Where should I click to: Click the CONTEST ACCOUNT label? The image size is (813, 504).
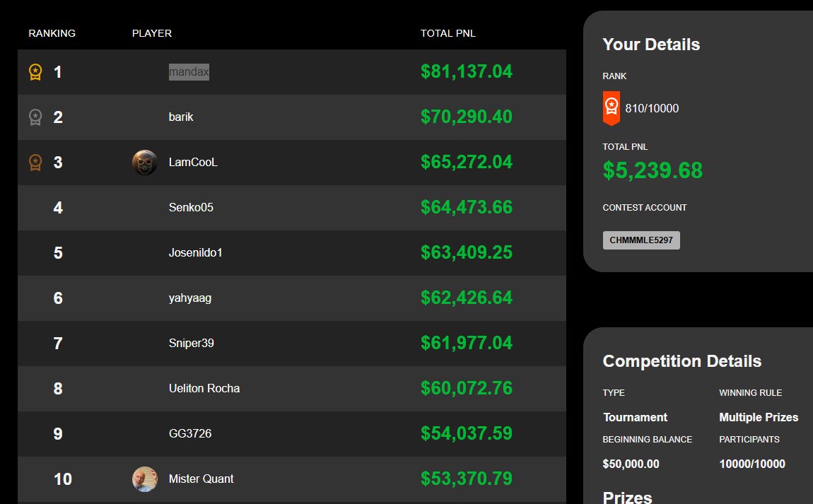point(645,207)
